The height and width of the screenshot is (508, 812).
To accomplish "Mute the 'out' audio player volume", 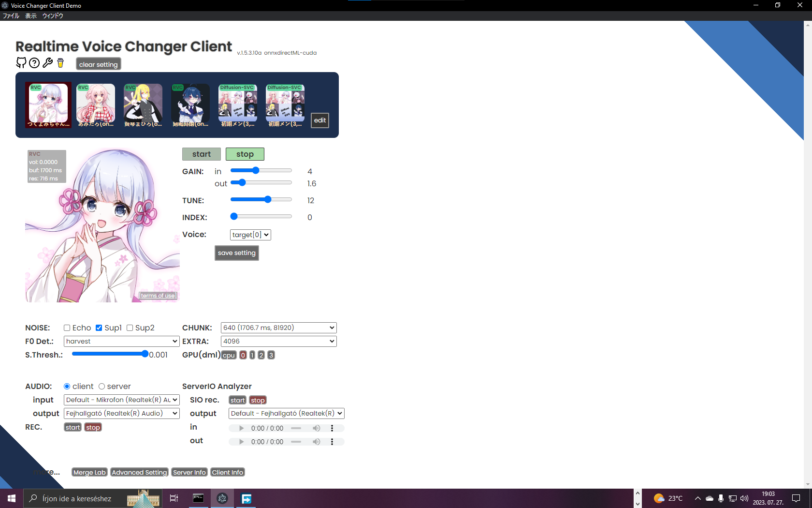I will point(317,442).
